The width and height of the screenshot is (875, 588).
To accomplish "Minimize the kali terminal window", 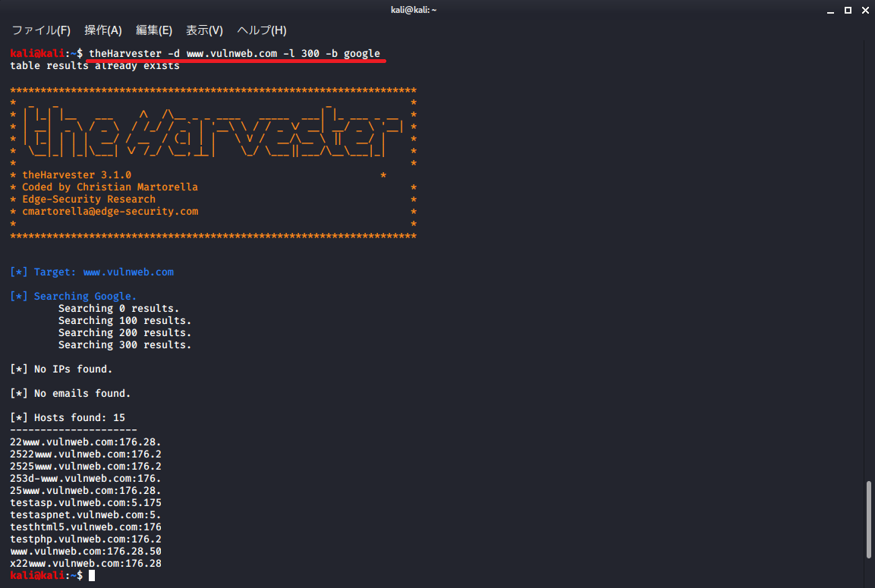I will tap(830, 10).
